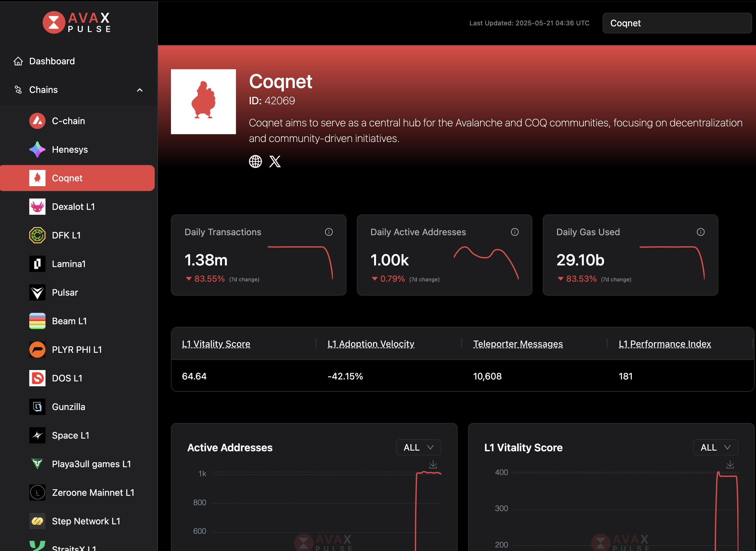
Task: Click the L1 Adoption Velocity link
Action: 371,344
